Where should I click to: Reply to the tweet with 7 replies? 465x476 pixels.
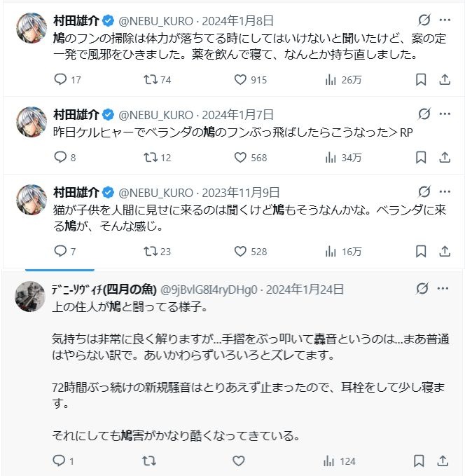point(64,252)
